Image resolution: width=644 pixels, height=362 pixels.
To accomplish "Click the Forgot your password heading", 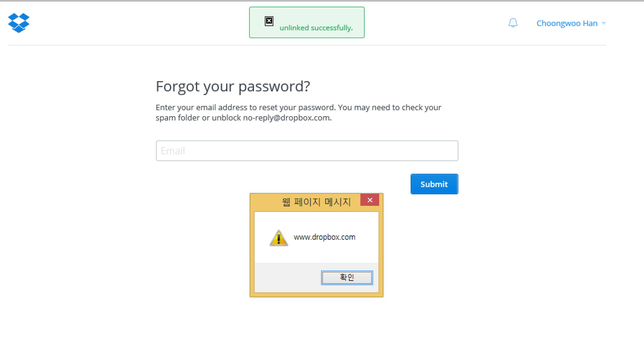I will [233, 86].
